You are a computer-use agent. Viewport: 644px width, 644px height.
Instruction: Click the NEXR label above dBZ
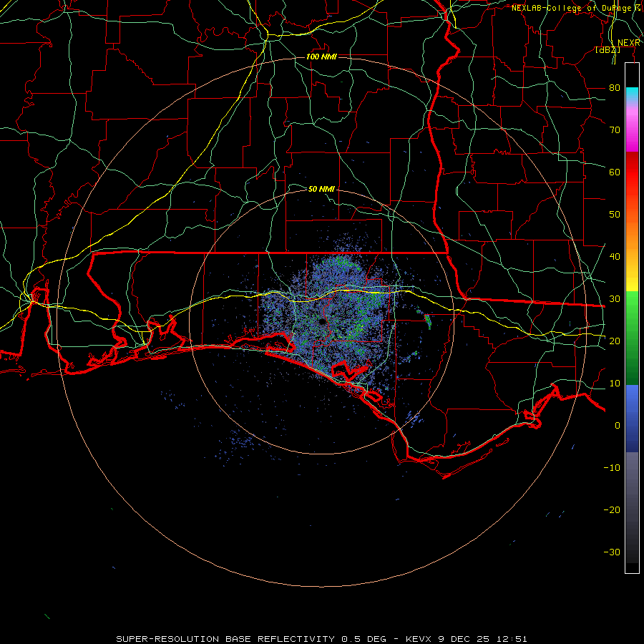tap(629, 43)
